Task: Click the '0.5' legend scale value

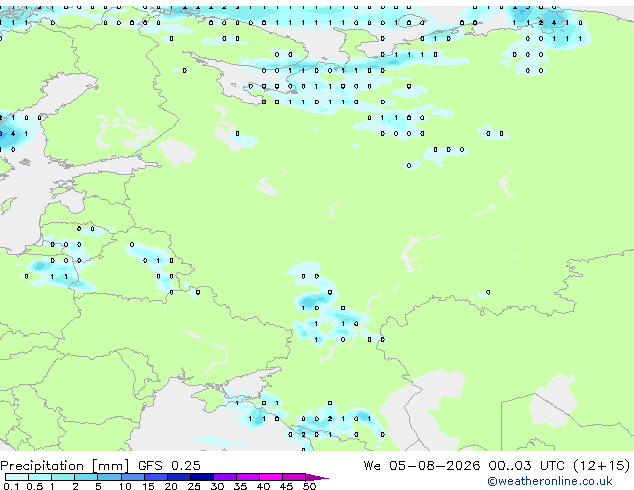Action: pos(35,486)
